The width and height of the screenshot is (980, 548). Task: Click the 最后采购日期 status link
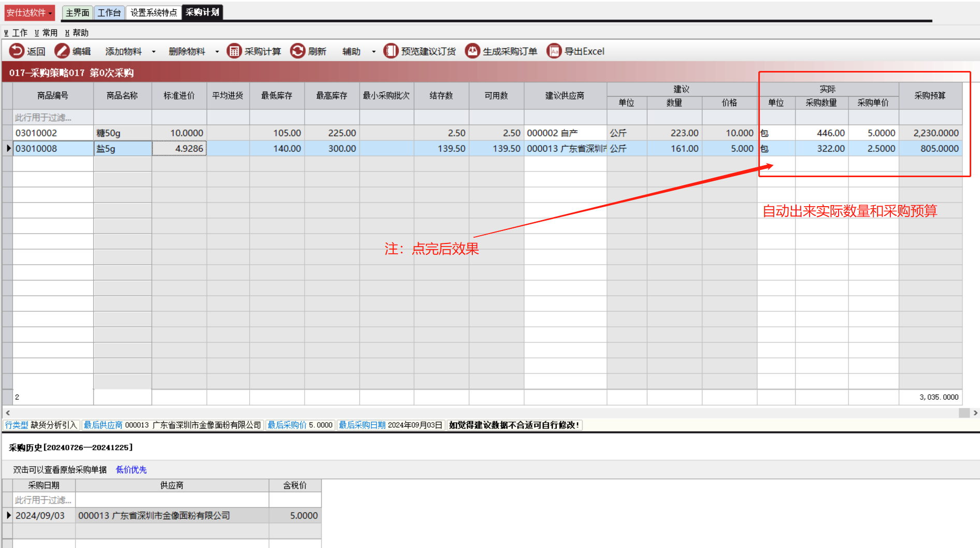[x=362, y=425]
